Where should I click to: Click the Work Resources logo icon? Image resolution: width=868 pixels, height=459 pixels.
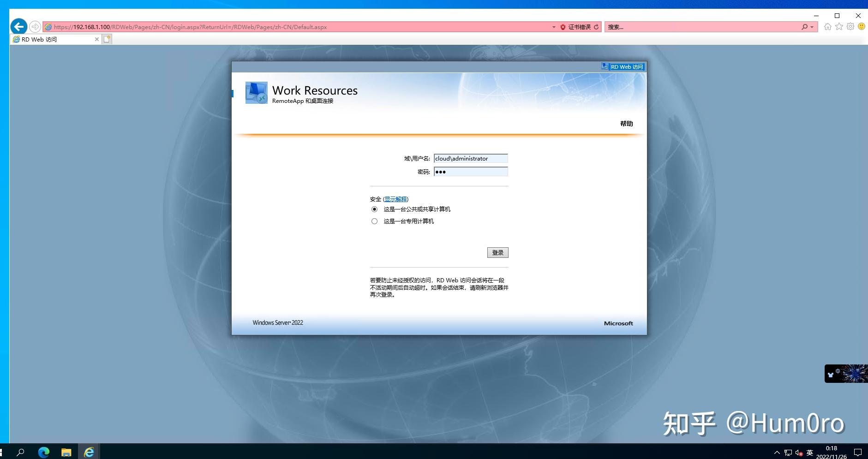(257, 92)
